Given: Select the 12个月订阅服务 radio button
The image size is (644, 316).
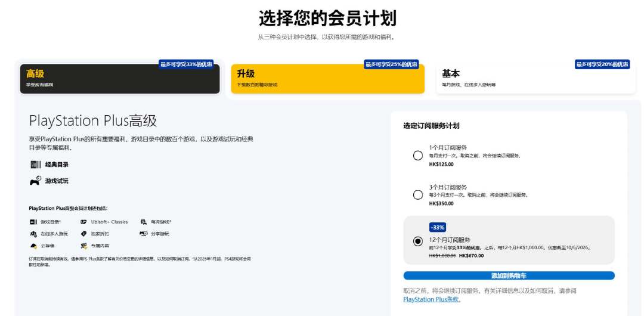Looking at the screenshot, I should [417, 241].
